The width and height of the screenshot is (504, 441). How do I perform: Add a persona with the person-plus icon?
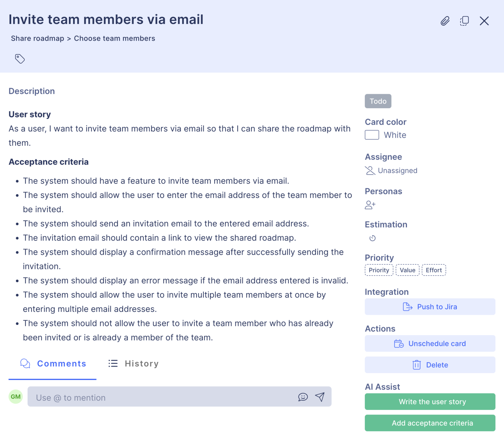click(x=370, y=205)
